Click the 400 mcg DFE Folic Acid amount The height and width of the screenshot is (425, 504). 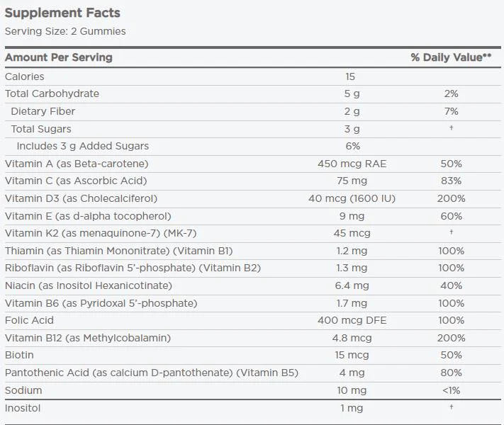click(350, 320)
